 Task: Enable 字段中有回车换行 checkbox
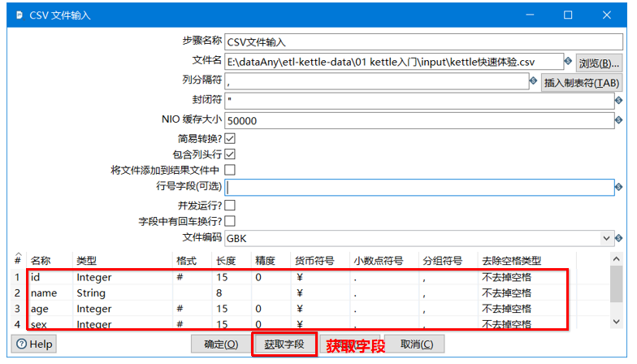[x=230, y=221]
